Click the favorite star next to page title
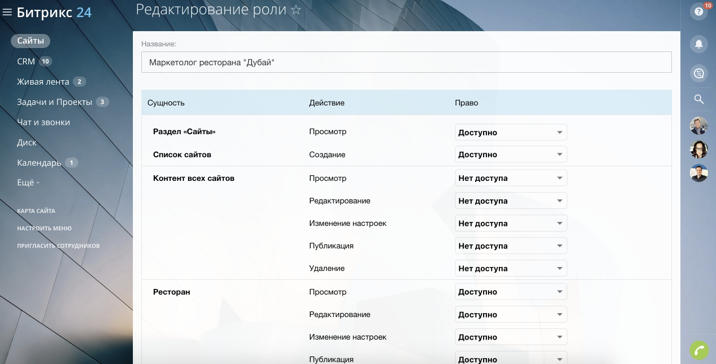 (296, 10)
